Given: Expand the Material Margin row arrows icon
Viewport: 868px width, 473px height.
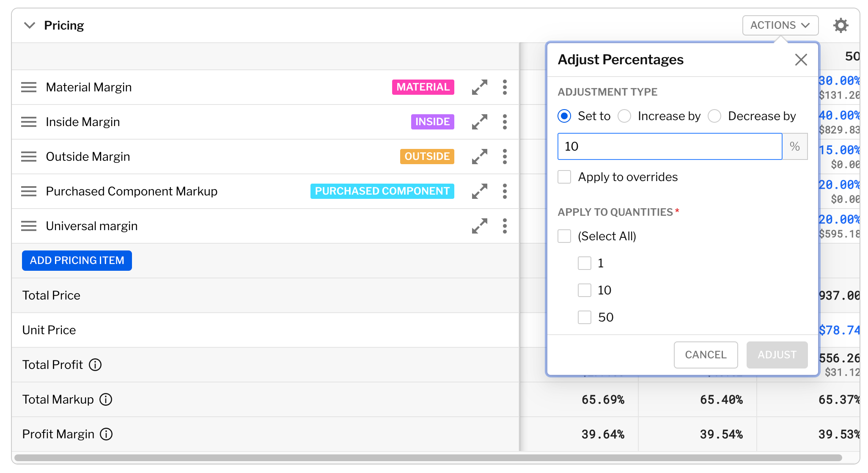Looking at the screenshot, I should [479, 87].
